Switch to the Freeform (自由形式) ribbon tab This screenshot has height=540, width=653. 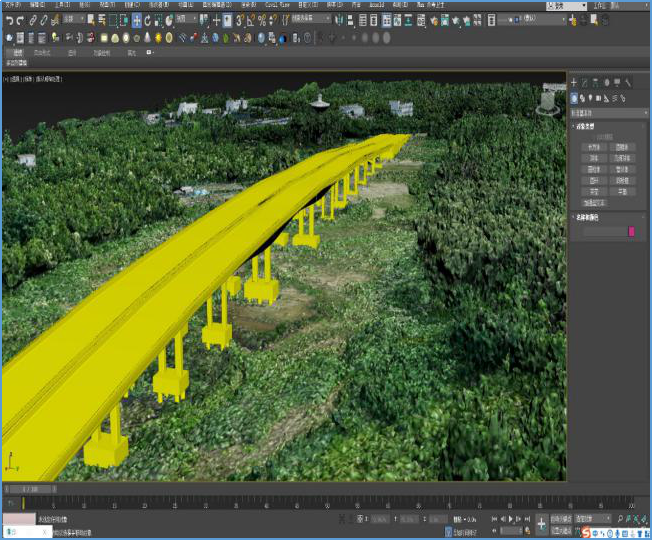tap(42, 52)
